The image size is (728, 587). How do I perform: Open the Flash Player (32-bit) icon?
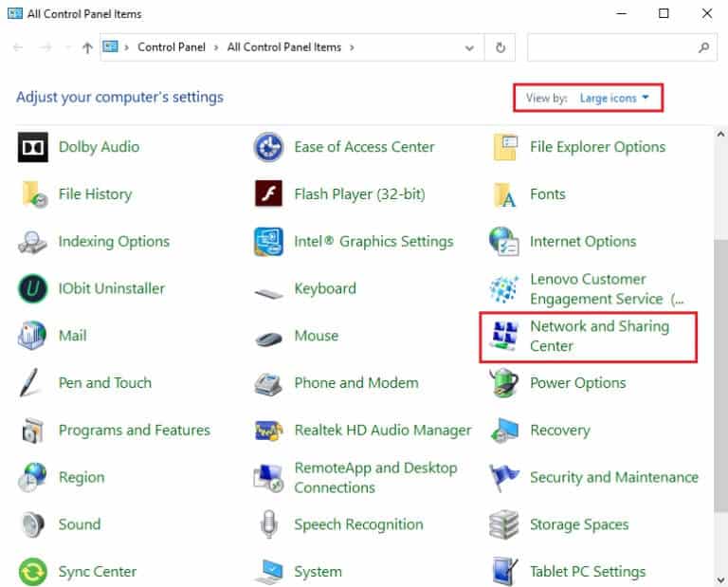(269, 193)
